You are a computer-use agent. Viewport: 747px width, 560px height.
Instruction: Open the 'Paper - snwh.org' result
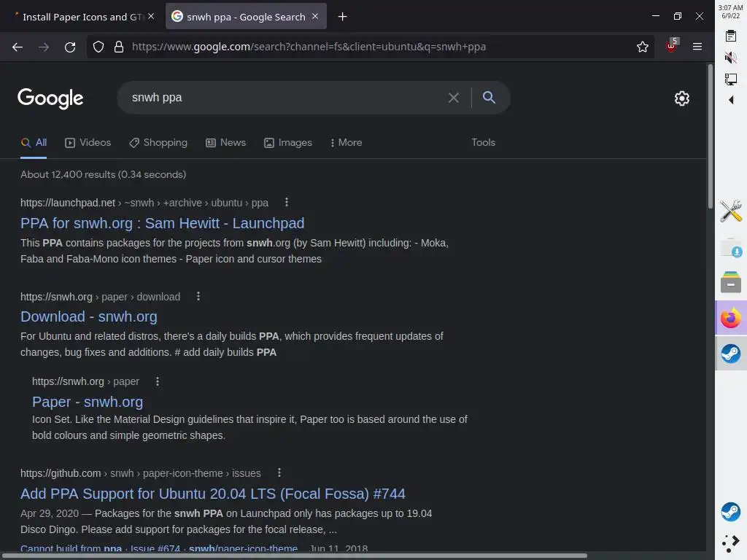(88, 402)
